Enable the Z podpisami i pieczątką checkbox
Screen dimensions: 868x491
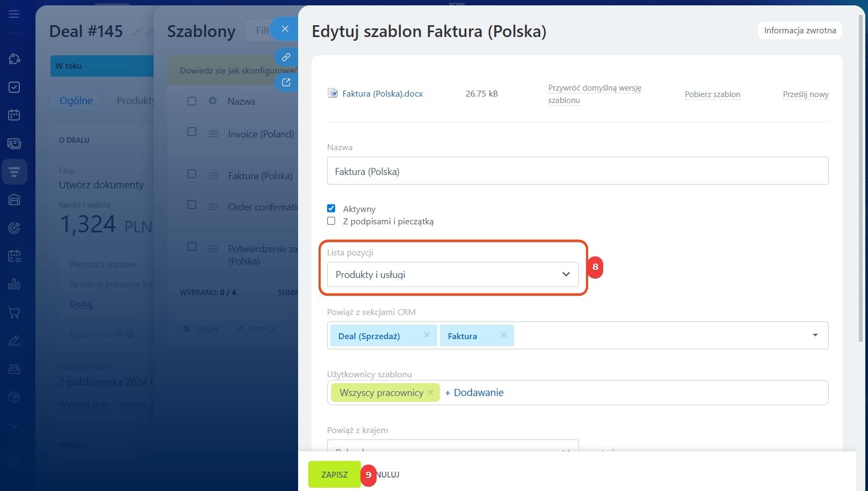331,221
